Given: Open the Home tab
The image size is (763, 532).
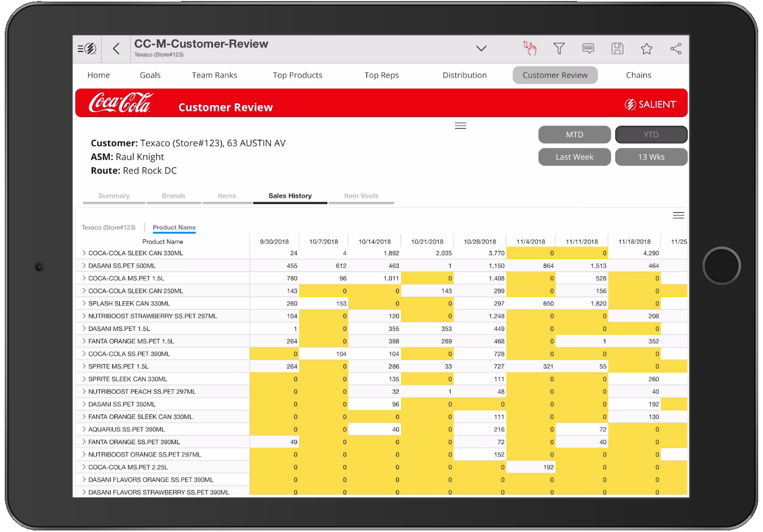Looking at the screenshot, I should 98,75.
